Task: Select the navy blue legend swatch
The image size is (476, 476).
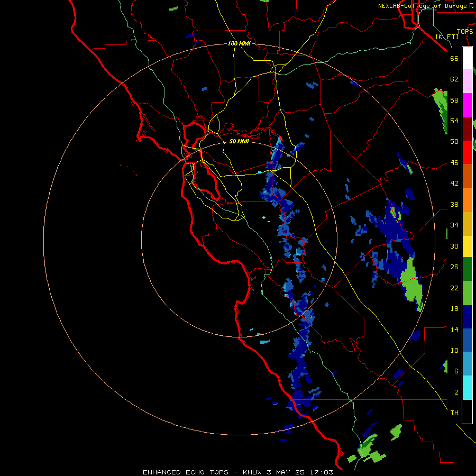Action: (x=467, y=317)
